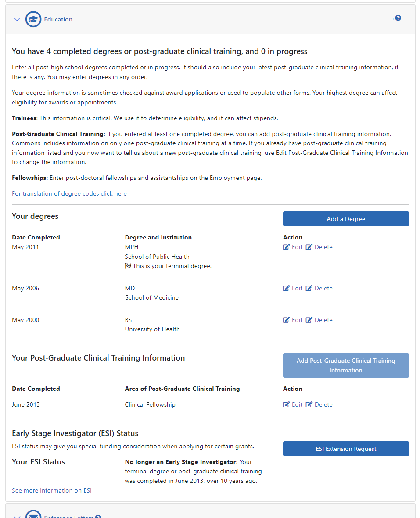Open the degree codes translation link
This screenshot has height=518, width=420.
(69, 193)
